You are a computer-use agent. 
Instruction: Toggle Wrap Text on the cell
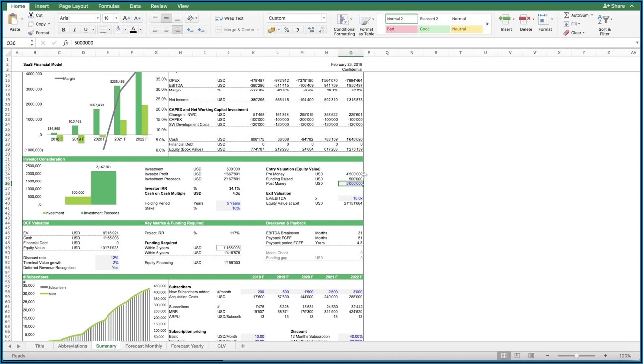point(229,18)
